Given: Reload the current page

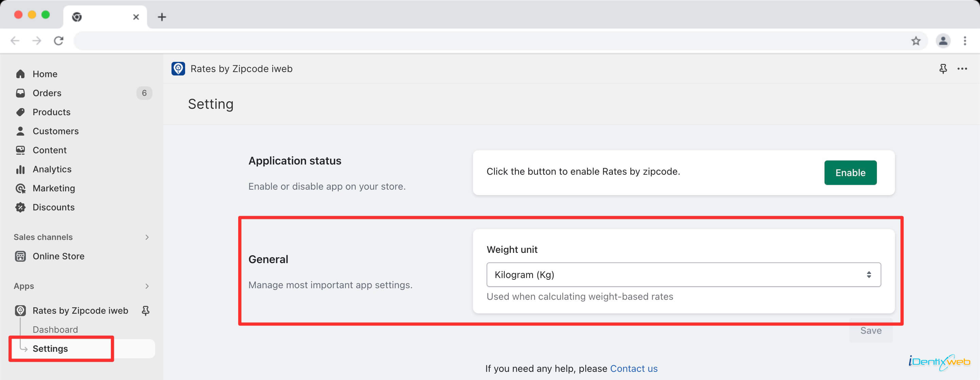Looking at the screenshot, I should pyautogui.click(x=59, y=41).
